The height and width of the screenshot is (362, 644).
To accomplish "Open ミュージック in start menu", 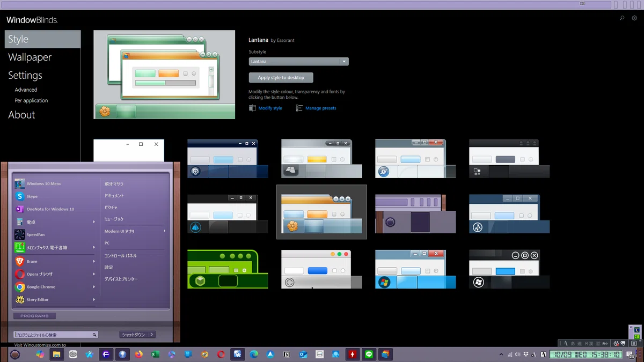I will (x=113, y=219).
